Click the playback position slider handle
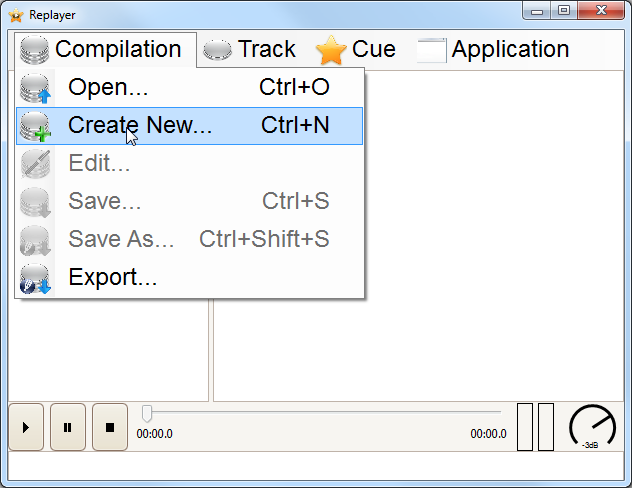 pos(147,413)
